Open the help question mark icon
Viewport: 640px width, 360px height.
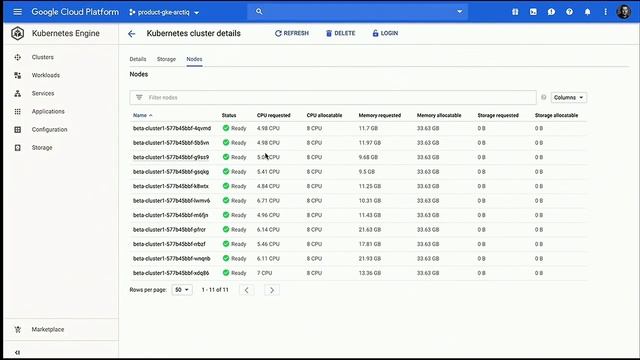569,12
